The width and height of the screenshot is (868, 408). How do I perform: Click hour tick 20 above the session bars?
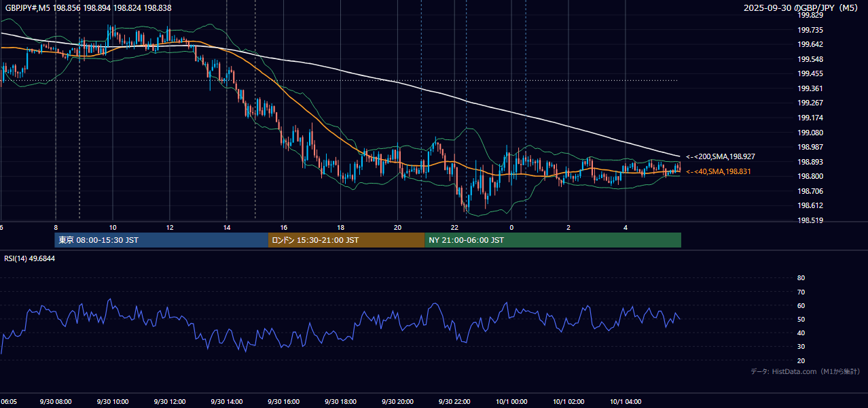(x=398, y=228)
